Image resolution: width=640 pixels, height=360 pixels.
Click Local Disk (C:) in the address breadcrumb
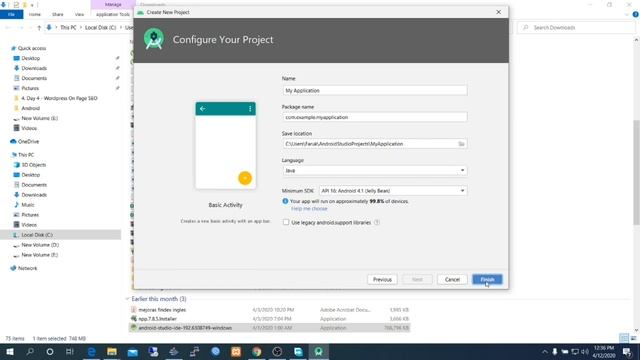click(100, 27)
